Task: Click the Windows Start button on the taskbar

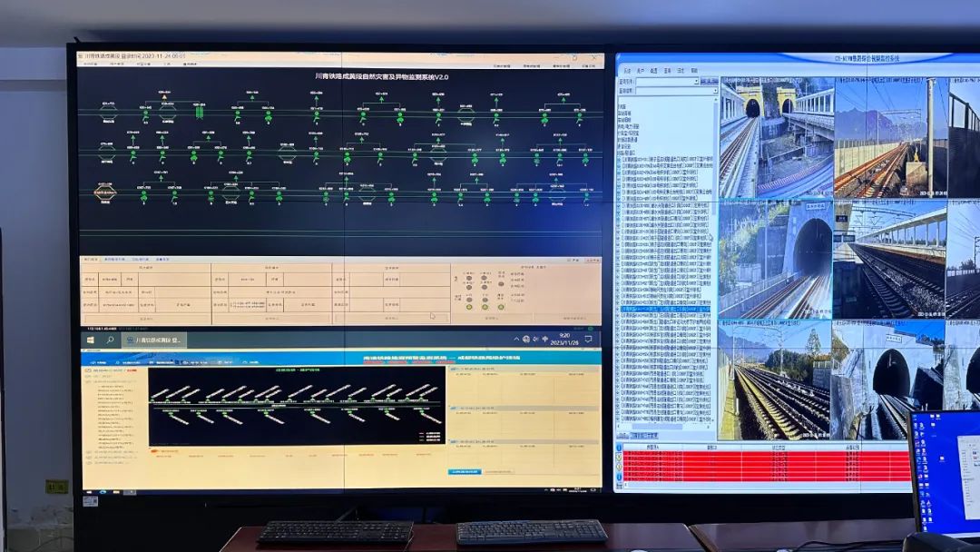Action: (91, 340)
